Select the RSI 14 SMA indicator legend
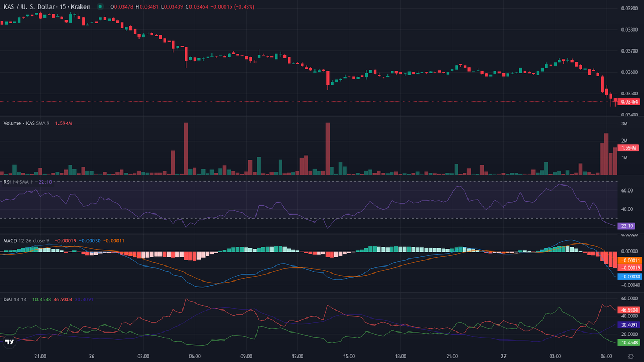The height and width of the screenshot is (362, 644). (19, 182)
